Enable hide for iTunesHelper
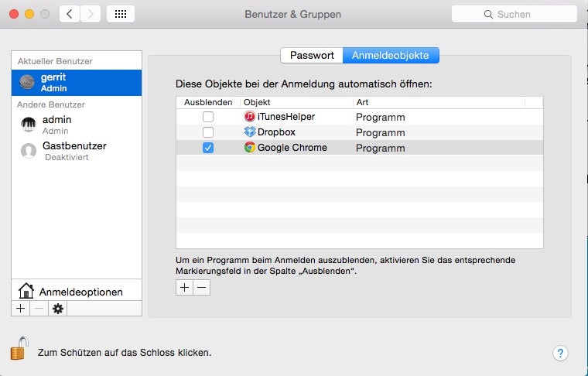This screenshot has width=588, height=376. tap(208, 117)
